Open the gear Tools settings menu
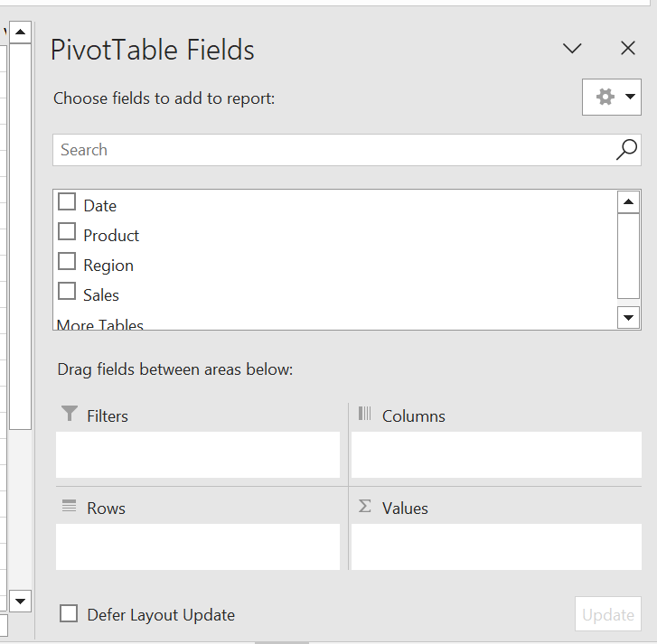Image resolution: width=657 pixels, height=644 pixels. pyautogui.click(x=605, y=97)
